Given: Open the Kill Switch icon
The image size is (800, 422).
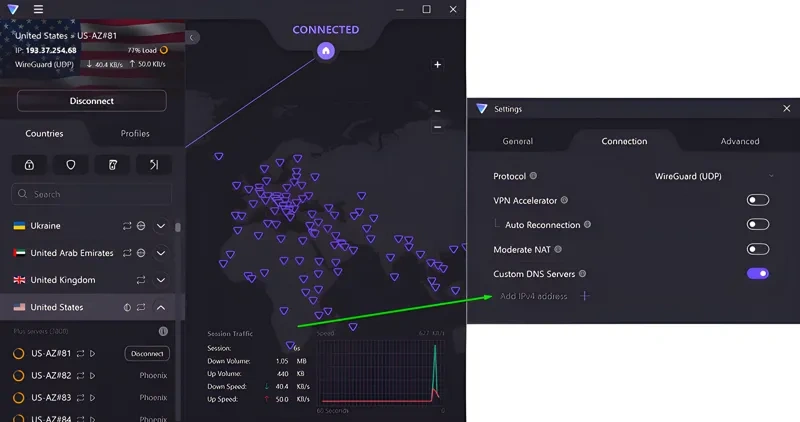Looking at the screenshot, I should (x=112, y=165).
